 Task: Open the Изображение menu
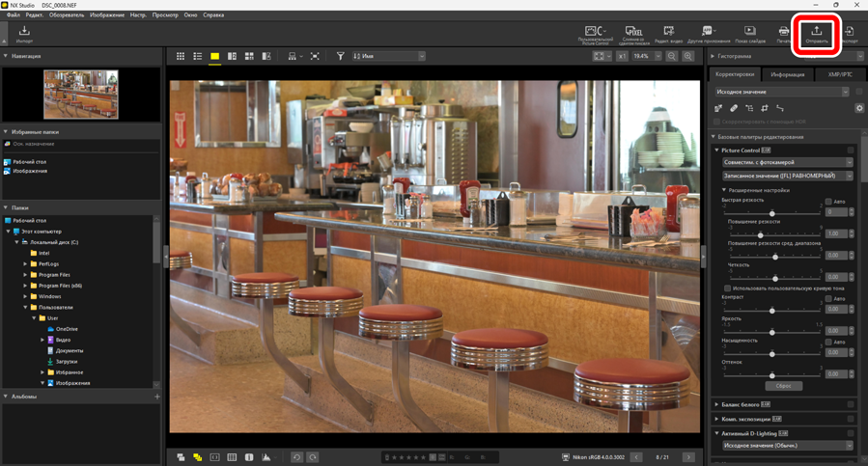(x=106, y=15)
